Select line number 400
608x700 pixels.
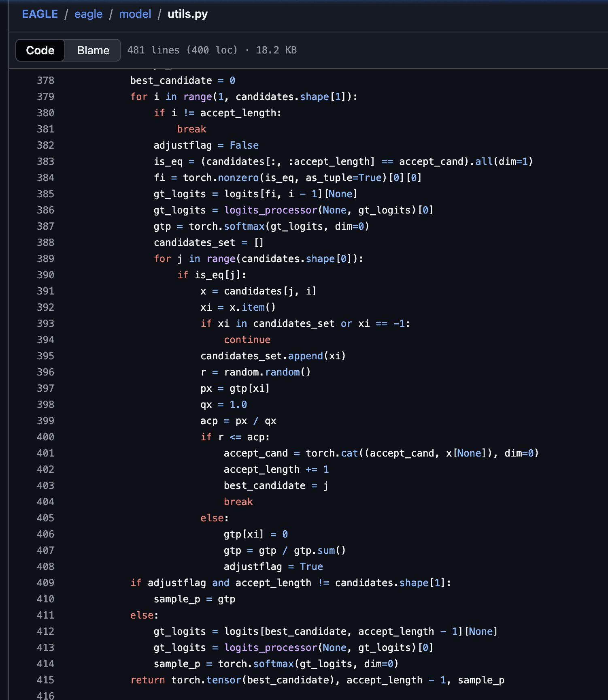coord(45,437)
